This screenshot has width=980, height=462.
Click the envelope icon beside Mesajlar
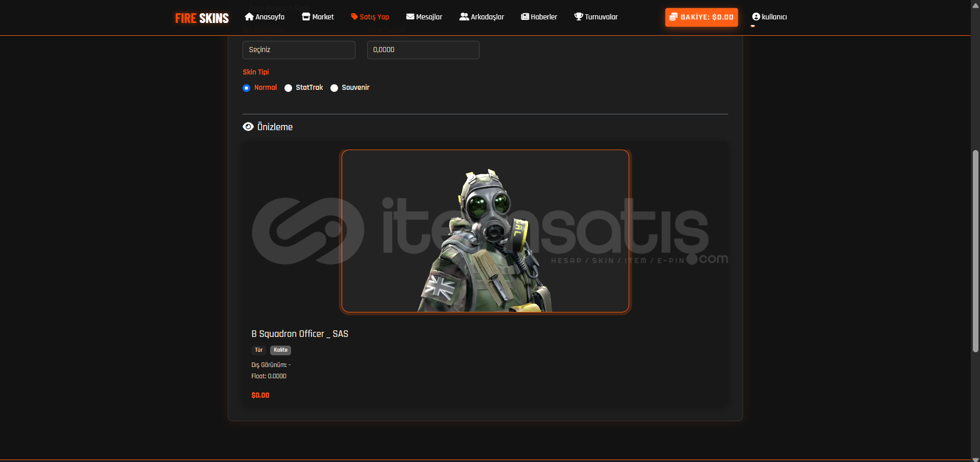410,17
